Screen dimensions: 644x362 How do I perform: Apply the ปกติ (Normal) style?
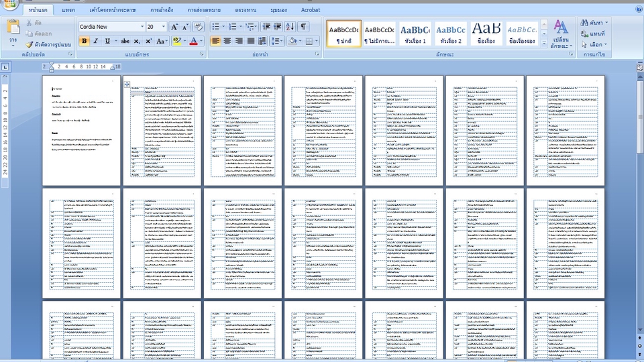pyautogui.click(x=343, y=34)
